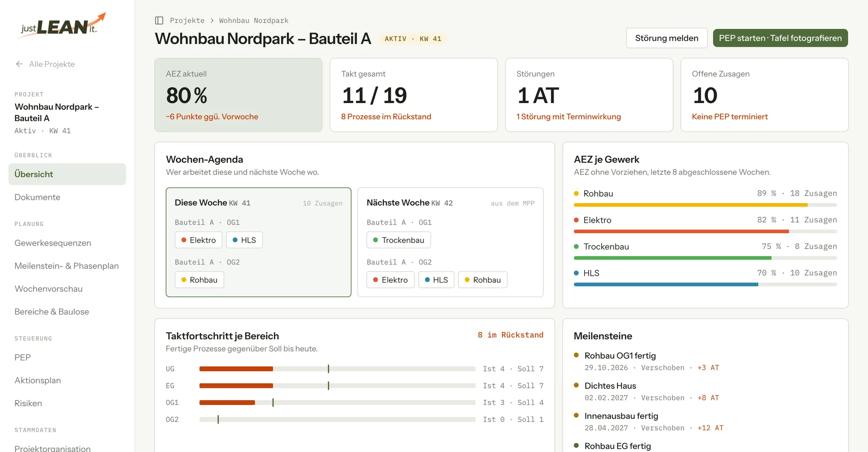Open the Nächste Woche KW 42 card
The height and width of the screenshot is (452, 868).
coord(450,242)
